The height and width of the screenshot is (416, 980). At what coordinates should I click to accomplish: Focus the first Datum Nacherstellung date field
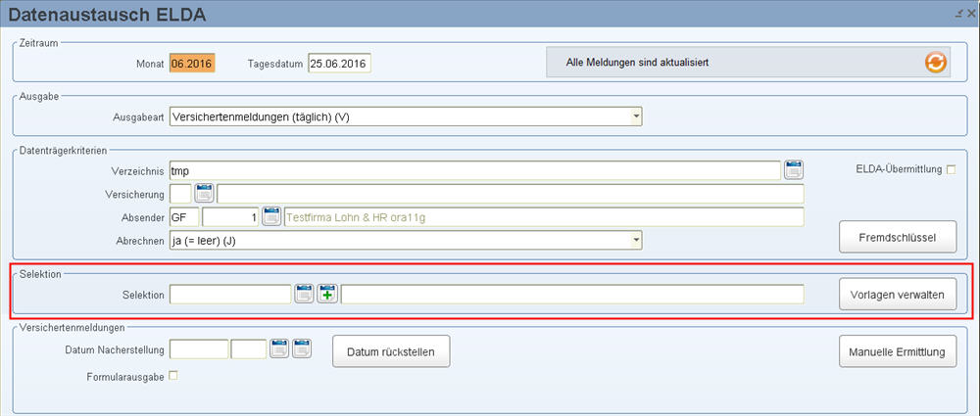199,348
